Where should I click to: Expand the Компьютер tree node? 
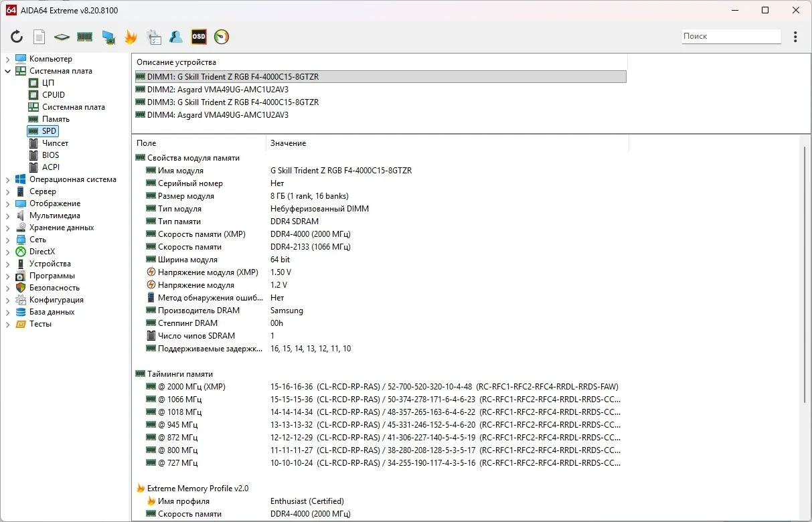pos(7,59)
